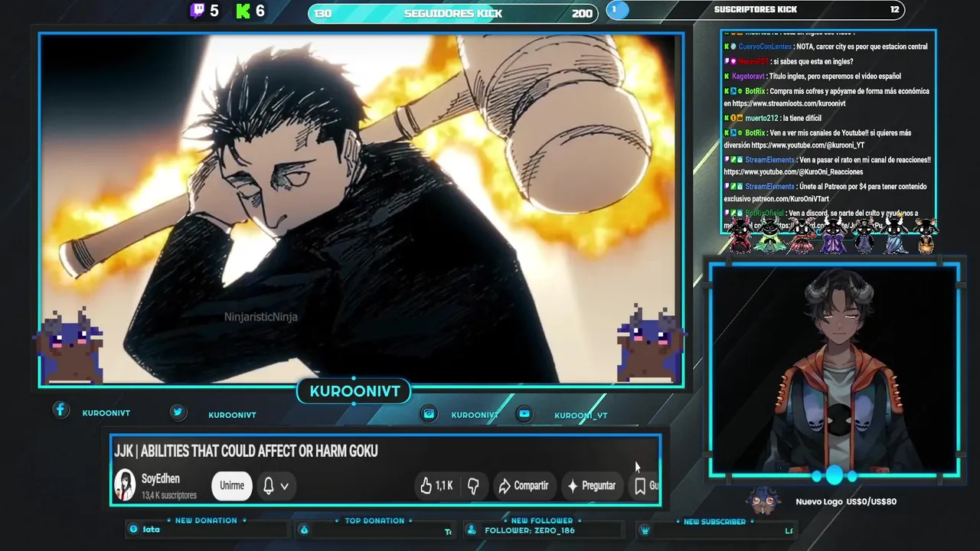The height and width of the screenshot is (551, 980).
Task: Click the bookmark save icon
Action: pyautogui.click(x=640, y=485)
